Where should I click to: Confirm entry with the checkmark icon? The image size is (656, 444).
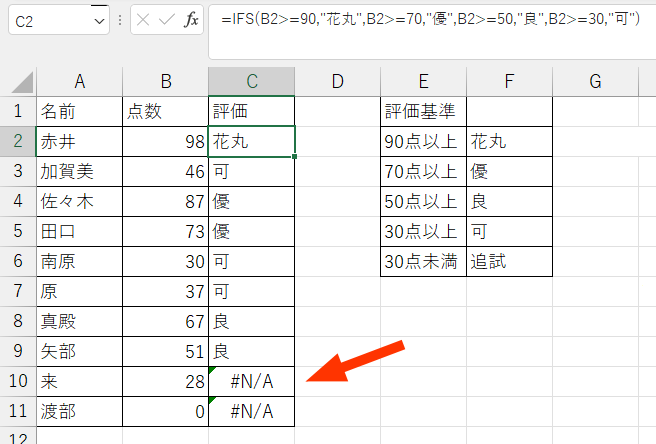pos(167,19)
